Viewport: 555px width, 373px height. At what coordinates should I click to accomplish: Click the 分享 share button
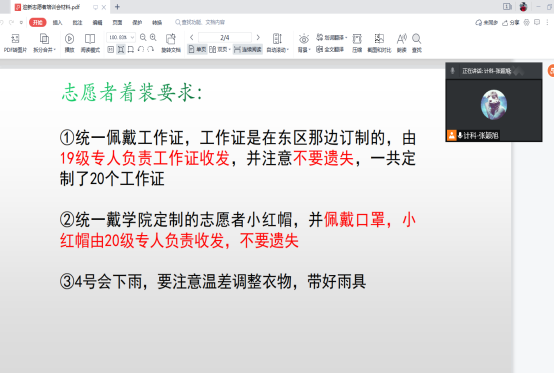(x=511, y=23)
